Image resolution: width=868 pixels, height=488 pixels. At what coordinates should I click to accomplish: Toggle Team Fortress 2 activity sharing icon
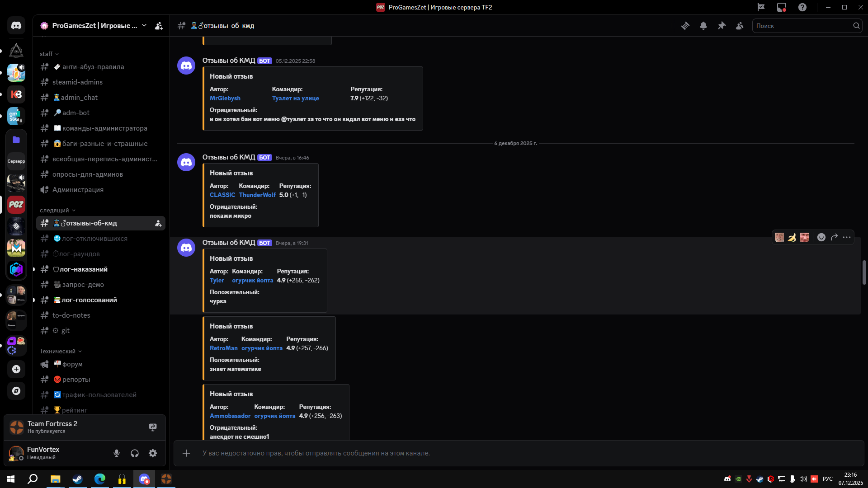(x=153, y=427)
